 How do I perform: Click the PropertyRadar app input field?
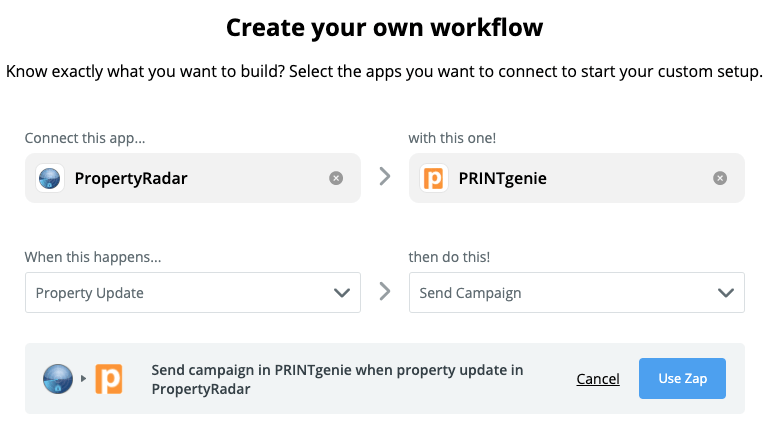[193, 178]
